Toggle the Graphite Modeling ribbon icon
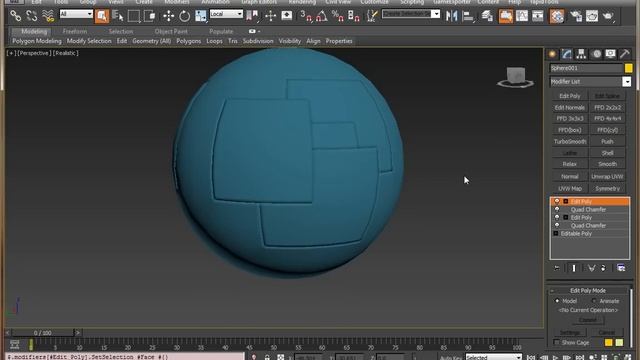Viewport: 640px width, 360px height. [506, 16]
